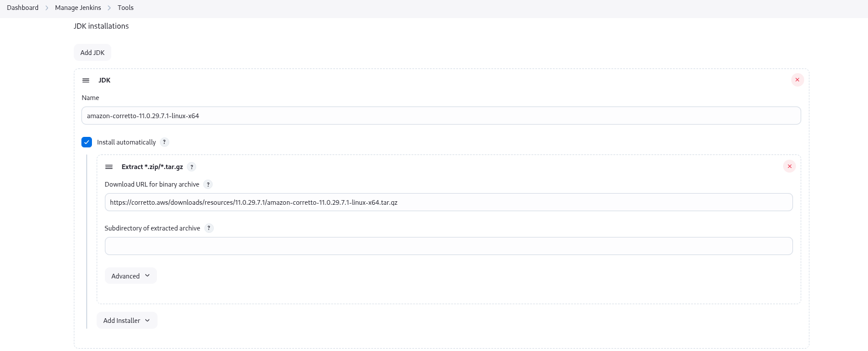The width and height of the screenshot is (868, 351).
Task: Expand the Advanced options section
Action: coord(130,276)
